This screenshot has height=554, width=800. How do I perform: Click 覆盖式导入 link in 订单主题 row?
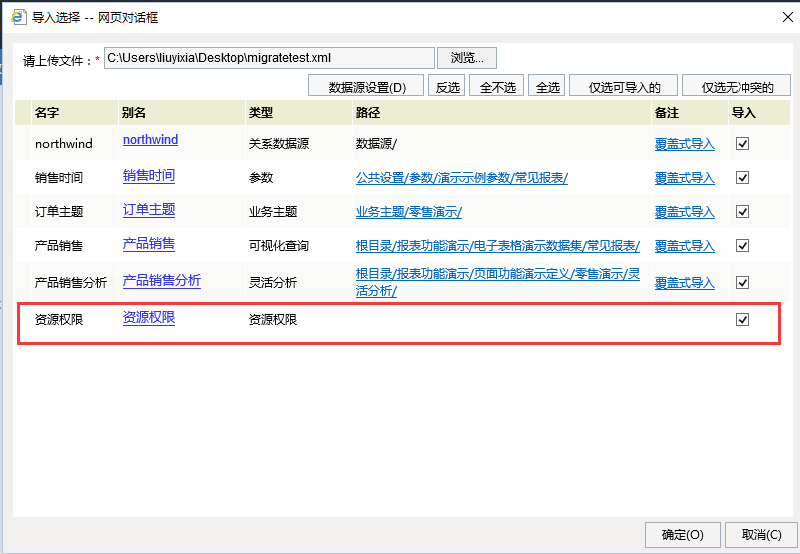pyautogui.click(x=685, y=212)
